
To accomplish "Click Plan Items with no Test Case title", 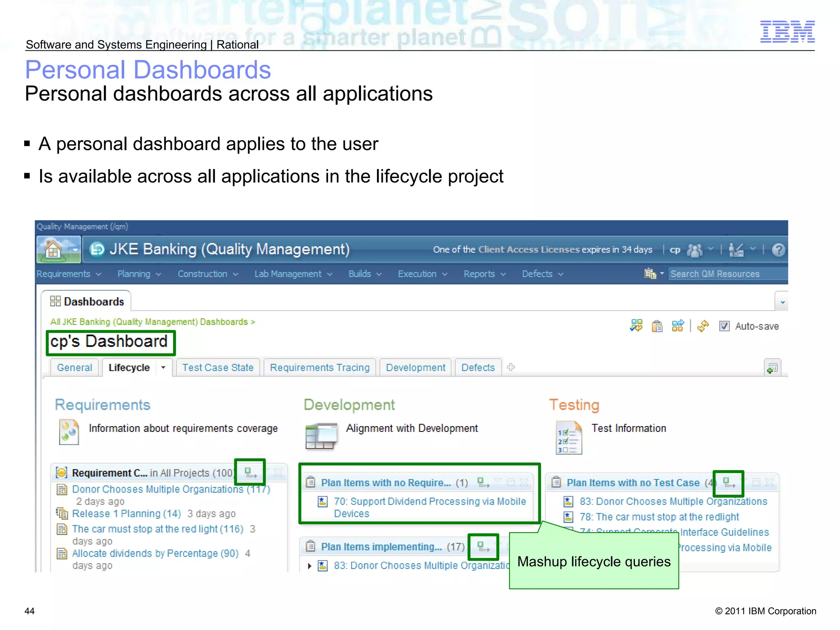I will coord(633,483).
